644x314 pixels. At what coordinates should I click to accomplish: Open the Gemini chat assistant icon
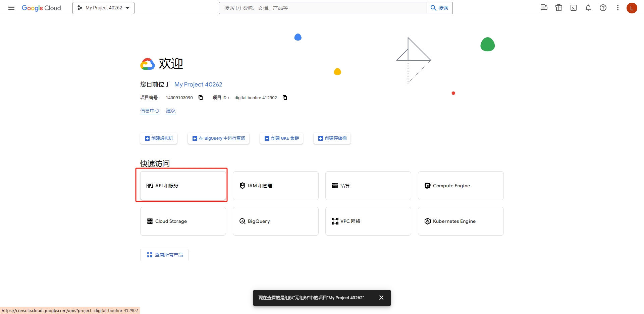(x=544, y=8)
